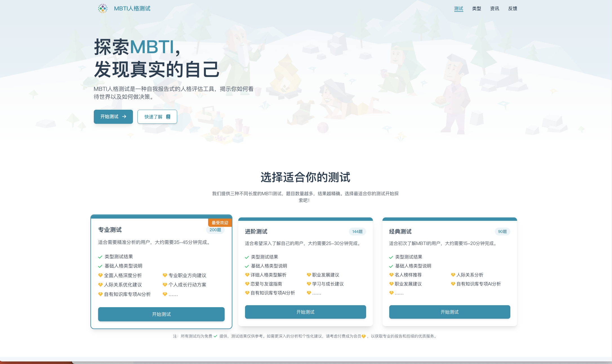Open the 测试 navigation tab
This screenshot has height=364, width=612.
pos(459,8)
